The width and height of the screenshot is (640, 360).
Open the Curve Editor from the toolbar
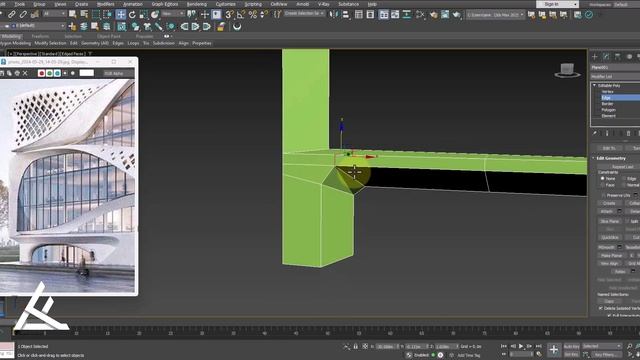tap(395, 15)
